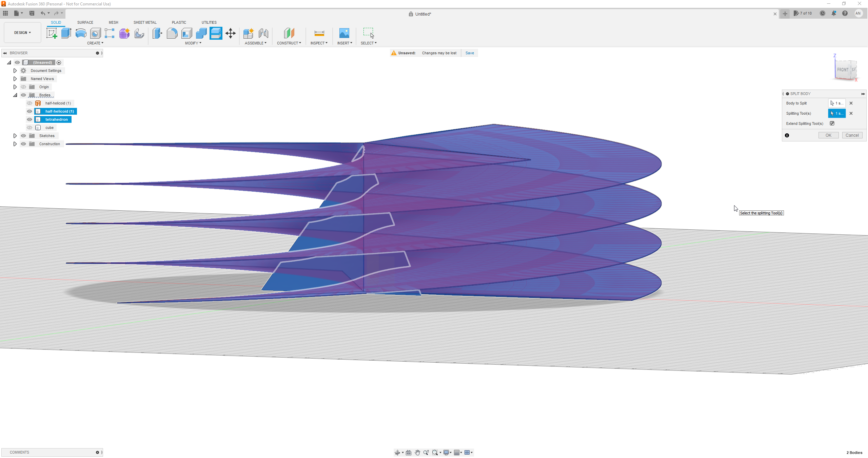The image size is (868, 458).
Task: Select the cube tree item
Action: coord(50,128)
